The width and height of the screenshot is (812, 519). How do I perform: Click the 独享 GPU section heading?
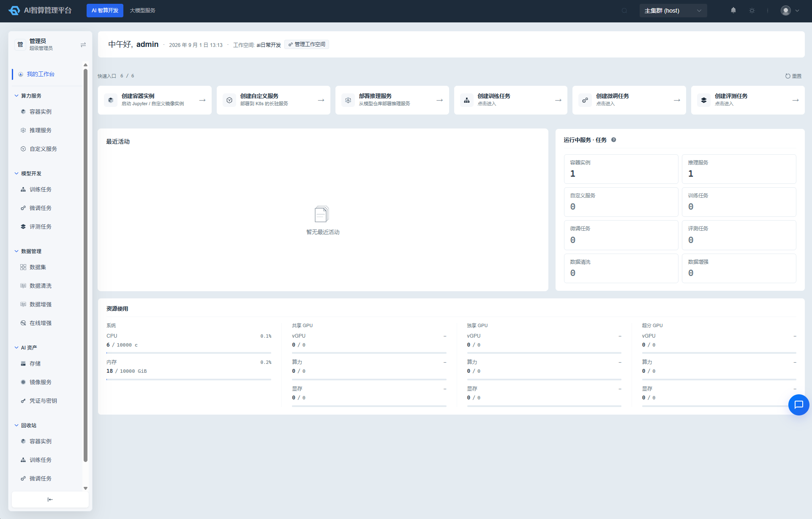477,325
